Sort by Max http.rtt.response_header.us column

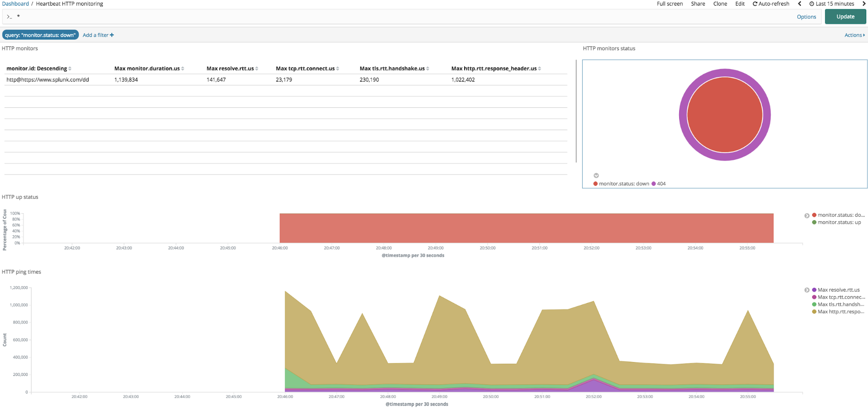tap(496, 69)
